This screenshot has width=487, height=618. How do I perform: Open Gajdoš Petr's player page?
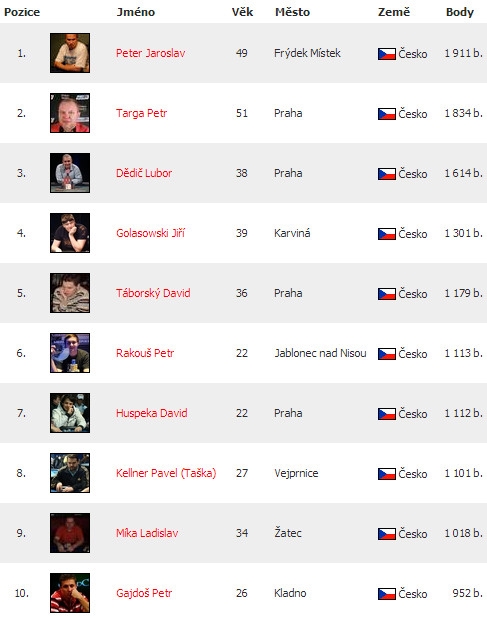[144, 593]
